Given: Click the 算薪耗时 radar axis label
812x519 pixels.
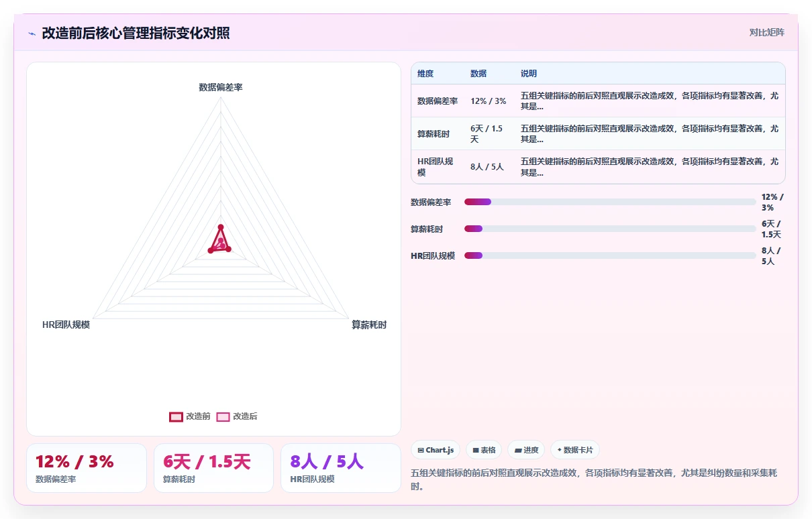Looking at the screenshot, I should tap(369, 325).
